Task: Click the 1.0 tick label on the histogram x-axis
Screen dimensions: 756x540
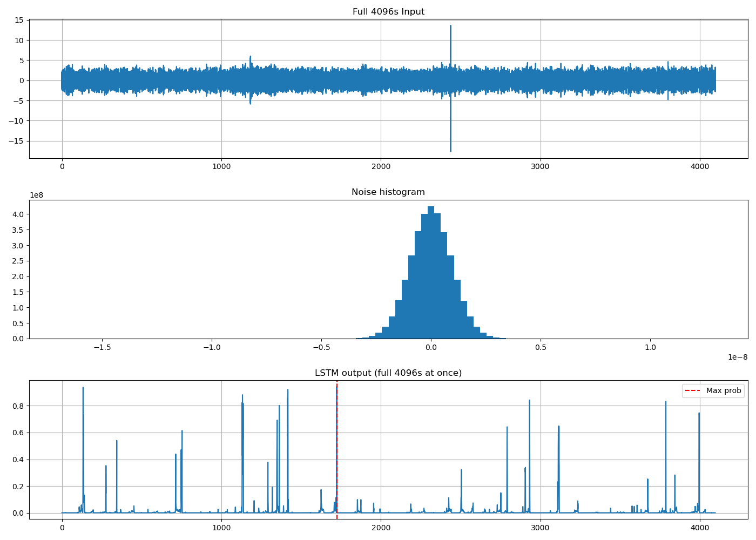Action: click(x=650, y=347)
